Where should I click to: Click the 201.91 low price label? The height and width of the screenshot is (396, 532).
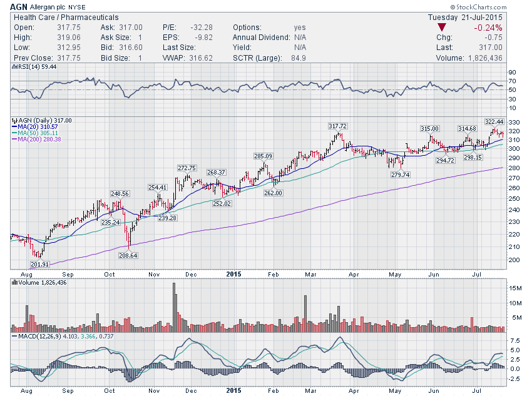[x=40, y=264]
